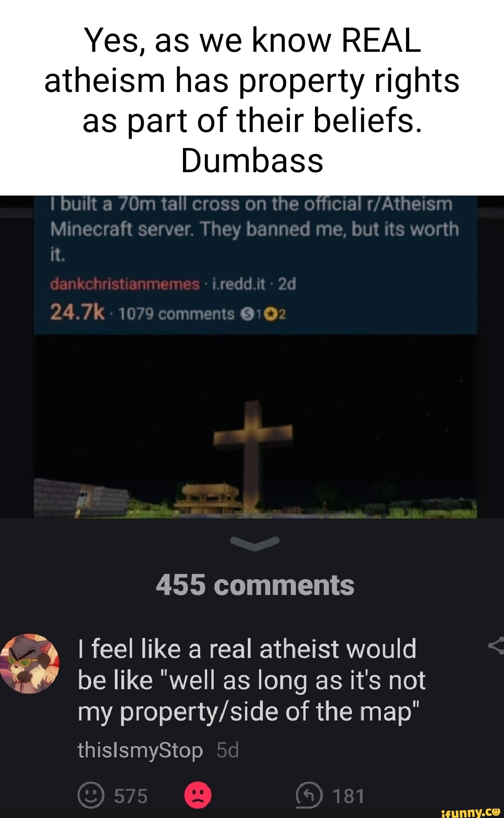The height and width of the screenshot is (818, 504).
Task: Tap the 181 replies count
Action: click(x=348, y=796)
